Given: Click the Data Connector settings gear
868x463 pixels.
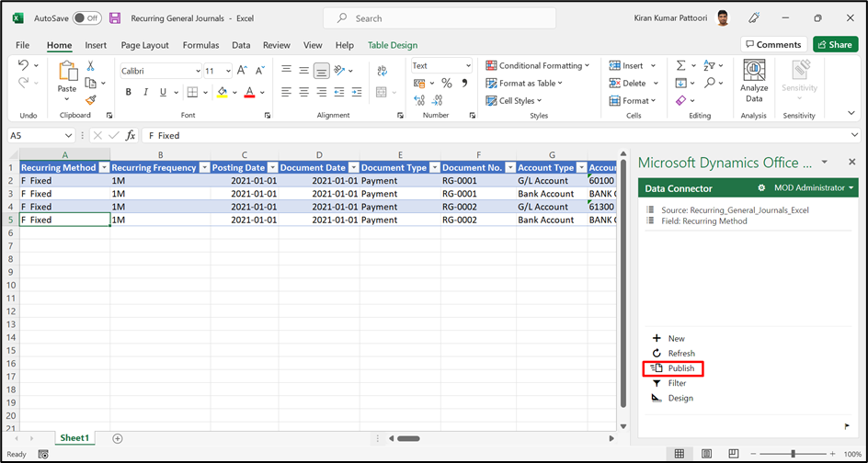Looking at the screenshot, I should pyautogui.click(x=761, y=188).
